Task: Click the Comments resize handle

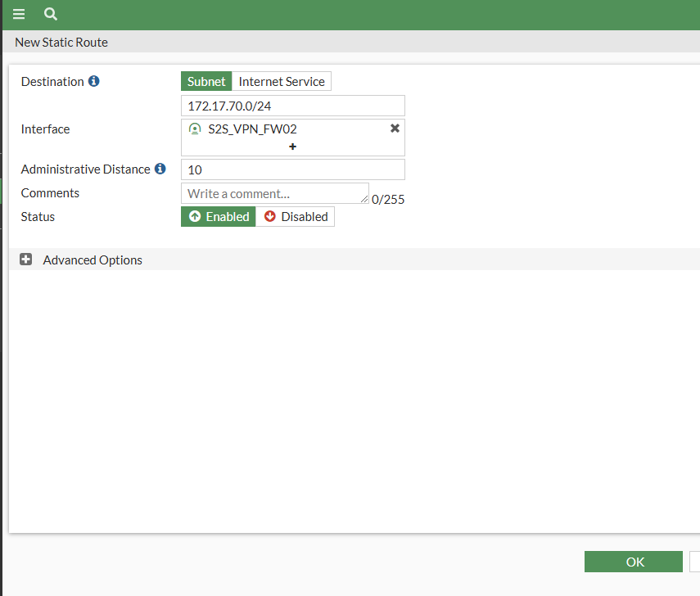Action: [364, 199]
